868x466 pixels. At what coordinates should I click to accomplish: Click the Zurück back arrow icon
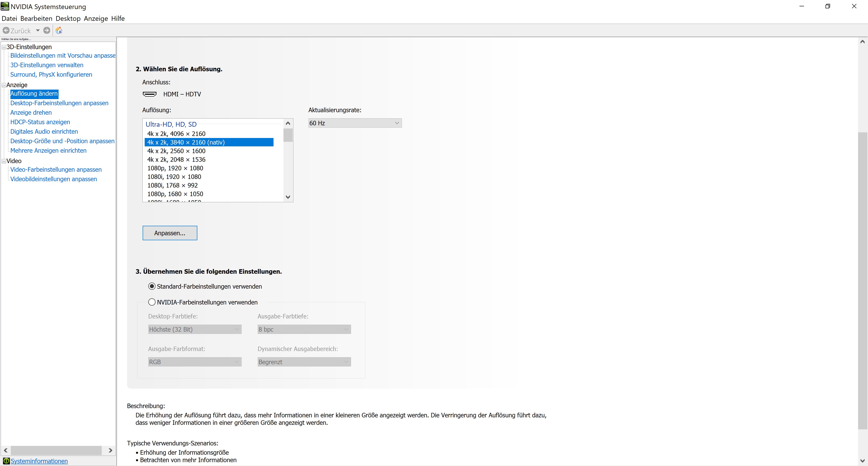6,31
